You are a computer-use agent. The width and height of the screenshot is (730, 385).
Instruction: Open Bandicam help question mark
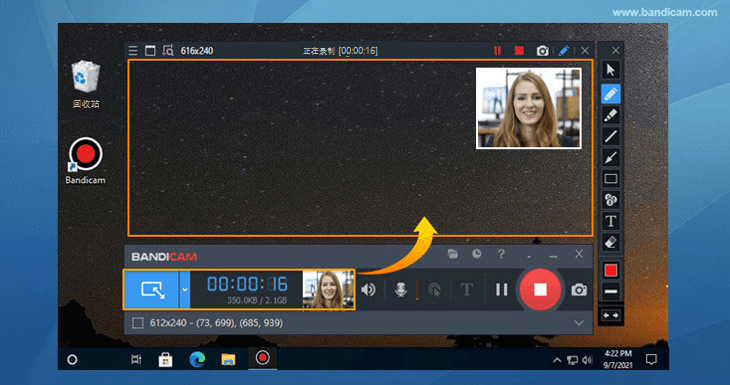[501, 254]
